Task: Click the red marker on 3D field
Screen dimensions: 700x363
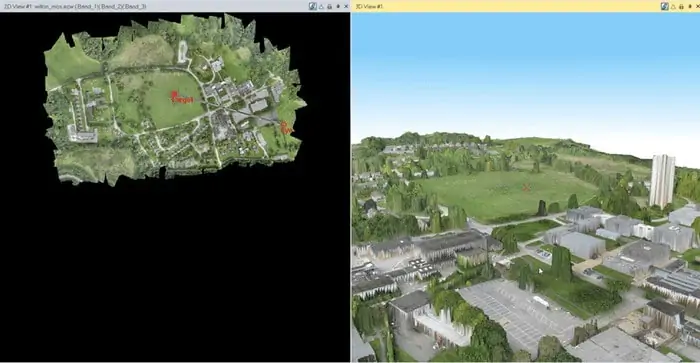Action: click(526, 188)
